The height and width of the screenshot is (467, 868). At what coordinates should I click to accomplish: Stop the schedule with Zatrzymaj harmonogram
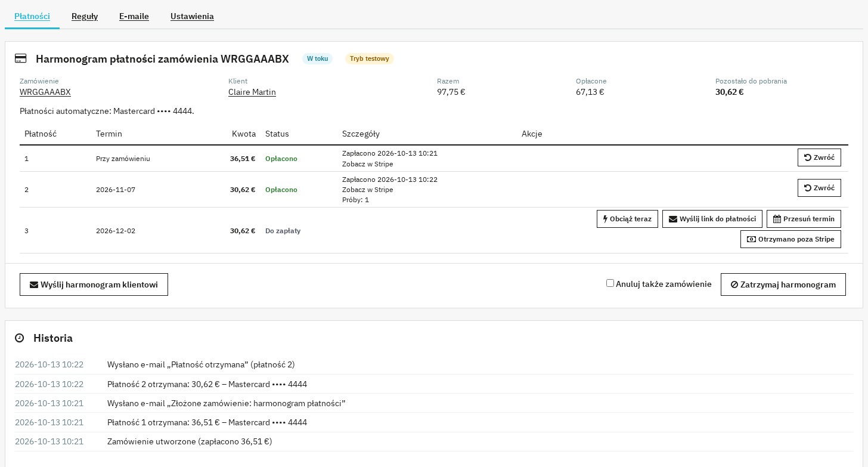(783, 284)
